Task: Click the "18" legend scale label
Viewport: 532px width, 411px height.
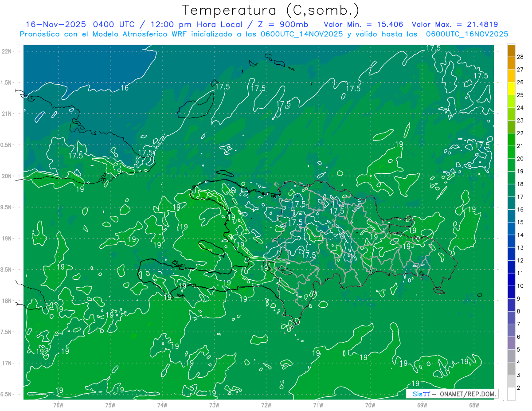Action: click(520, 184)
